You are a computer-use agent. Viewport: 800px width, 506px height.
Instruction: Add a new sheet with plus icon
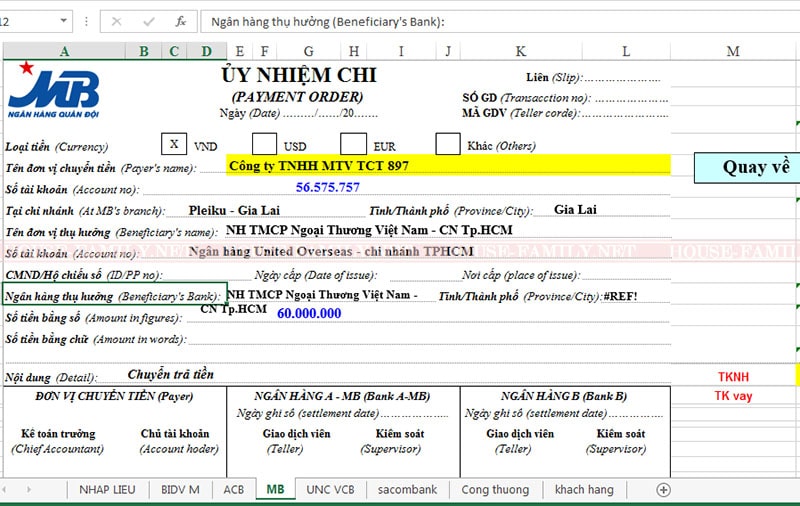click(663, 490)
